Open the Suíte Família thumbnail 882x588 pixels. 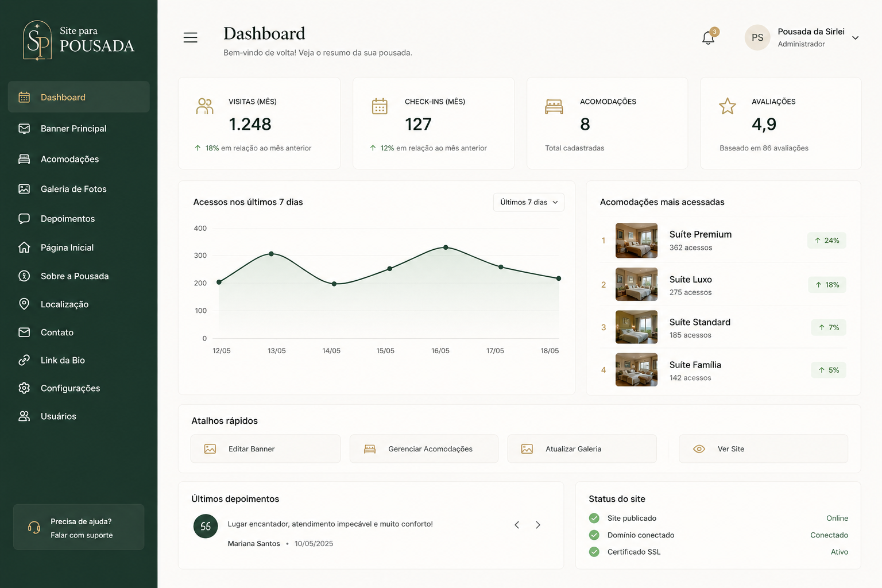tap(636, 370)
